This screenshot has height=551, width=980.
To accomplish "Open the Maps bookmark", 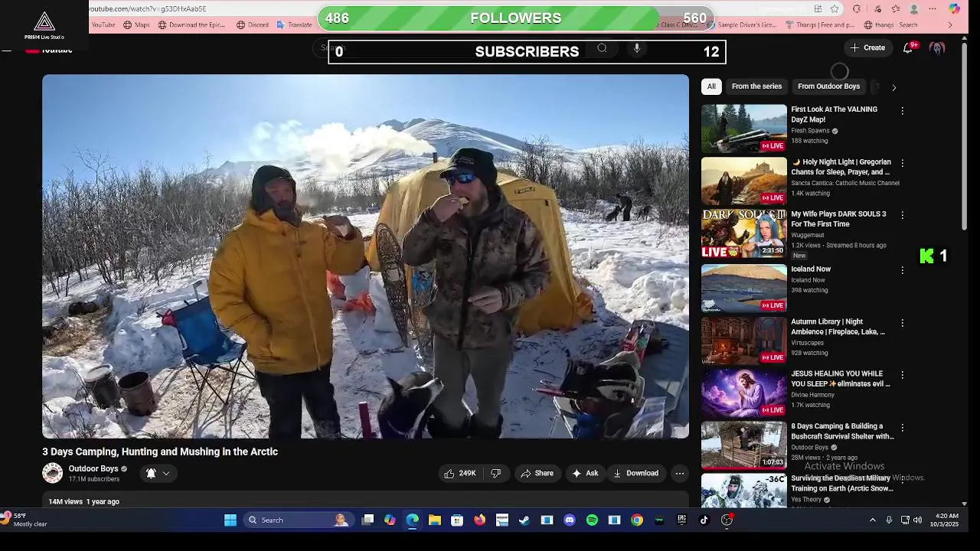I will click(x=136, y=25).
